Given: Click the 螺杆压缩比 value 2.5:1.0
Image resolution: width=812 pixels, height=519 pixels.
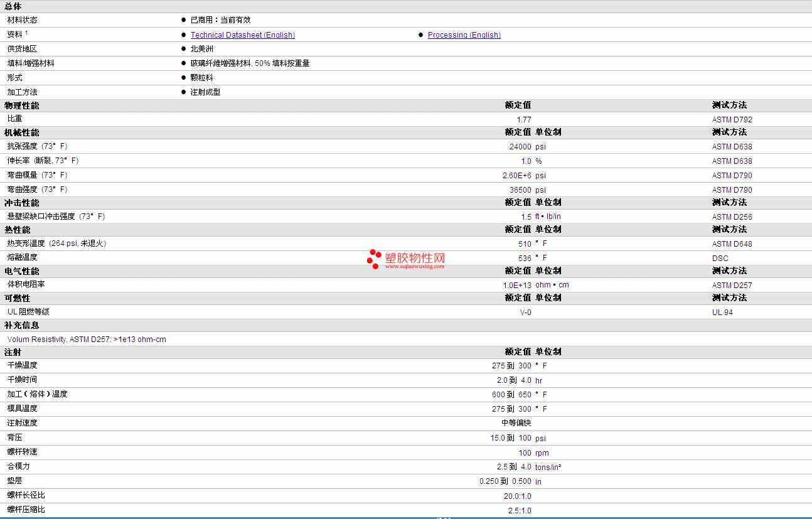Looking at the screenshot, I should point(520,510).
